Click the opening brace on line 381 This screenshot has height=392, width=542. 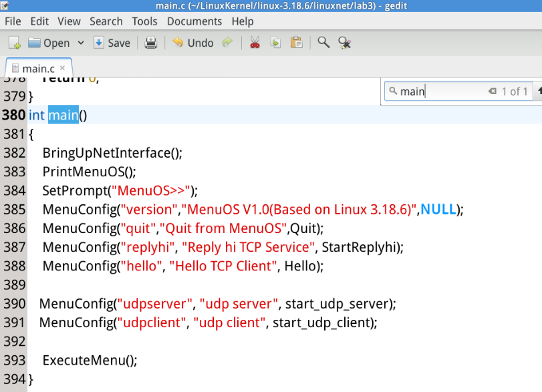[x=31, y=134]
